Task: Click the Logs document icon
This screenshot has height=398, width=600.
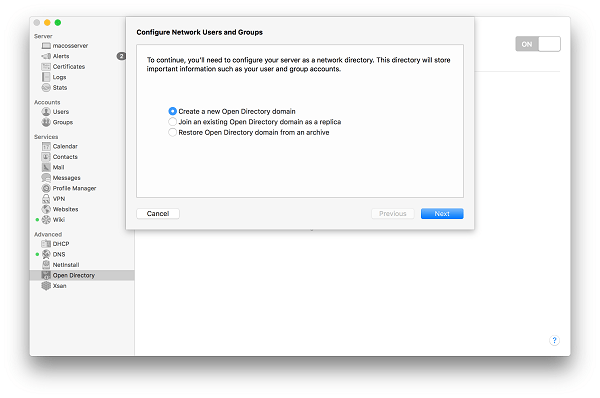Action: click(x=46, y=77)
